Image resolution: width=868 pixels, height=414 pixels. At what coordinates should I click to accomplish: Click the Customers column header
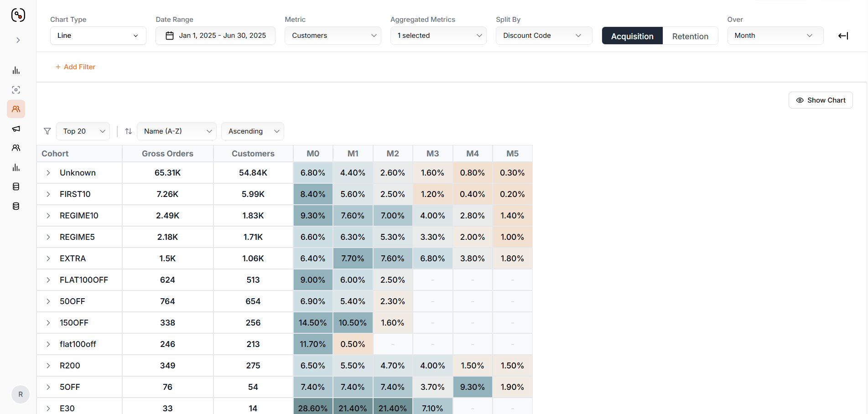[253, 154]
